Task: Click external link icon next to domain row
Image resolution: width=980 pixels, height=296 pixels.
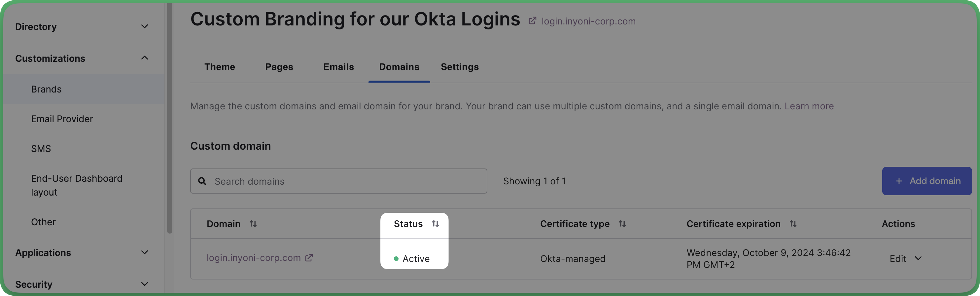Action: point(309,258)
